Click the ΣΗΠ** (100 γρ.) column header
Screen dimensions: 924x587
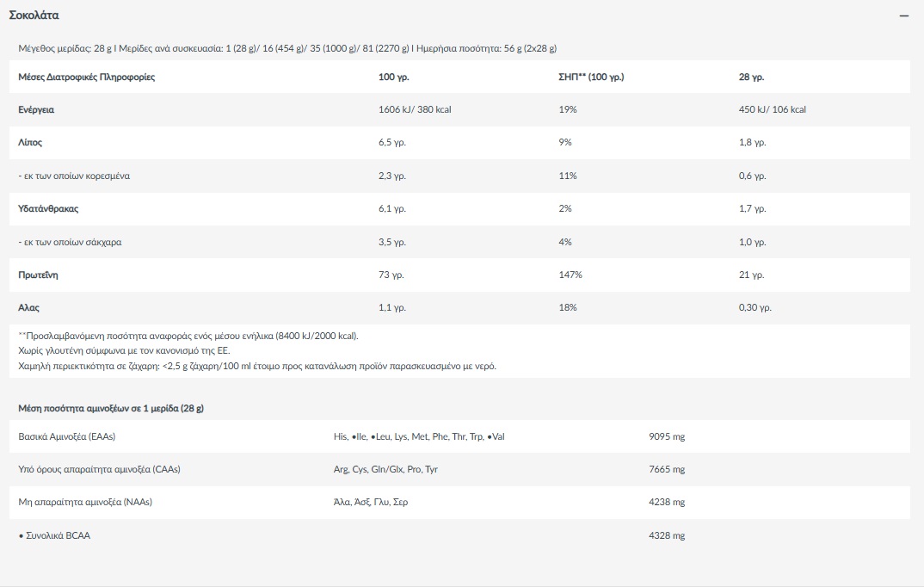[x=591, y=77]
